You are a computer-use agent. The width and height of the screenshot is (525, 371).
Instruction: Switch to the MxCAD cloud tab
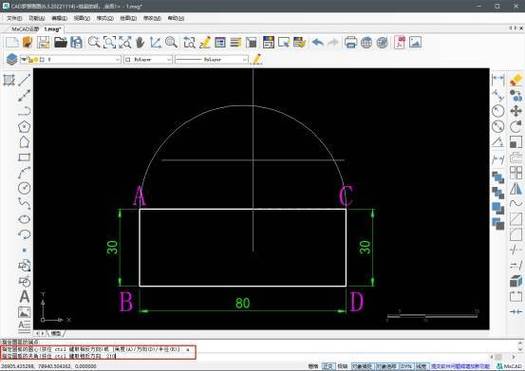(x=25, y=29)
